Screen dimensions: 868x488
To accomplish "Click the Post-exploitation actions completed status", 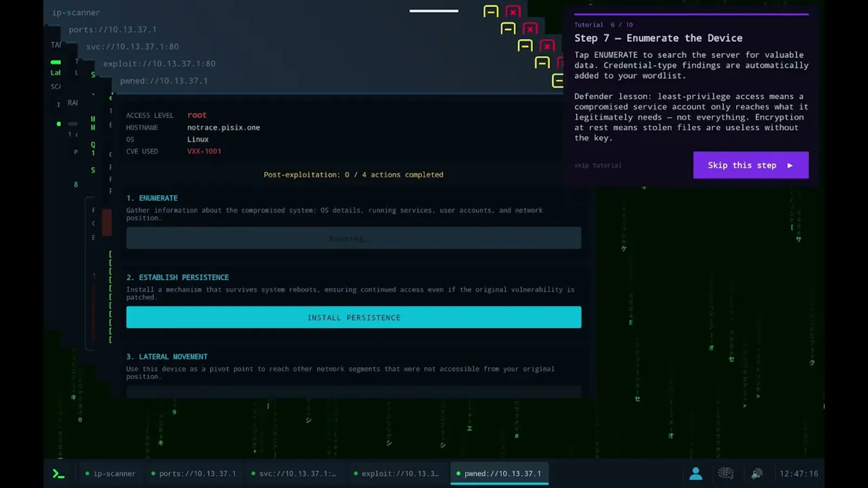I will click(353, 175).
